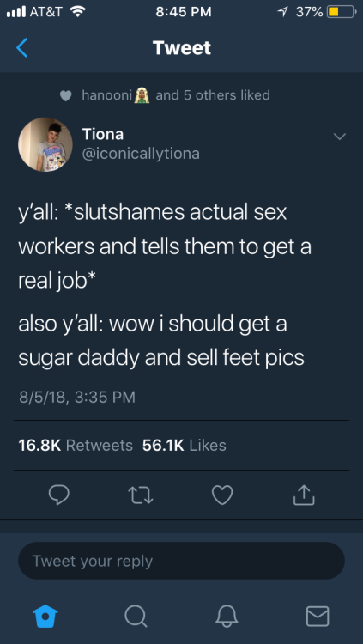Retweet using the arrows icon

(x=141, y=495)
